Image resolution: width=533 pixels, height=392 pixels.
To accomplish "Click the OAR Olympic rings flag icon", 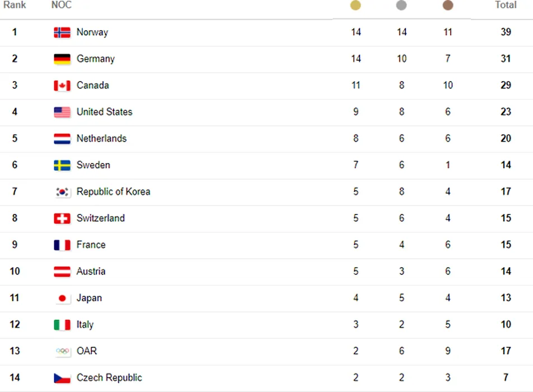I will coord(62,351).
